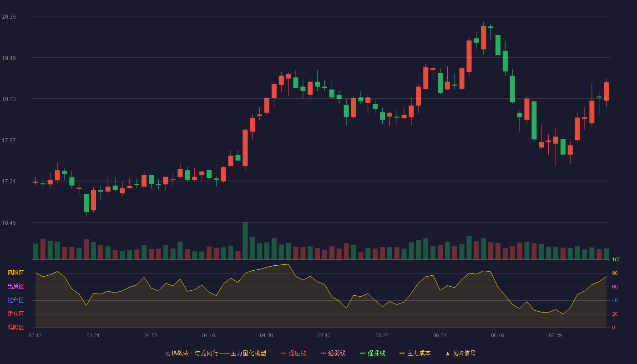637x364 pixels.
Task: Click the 19.49 price axis label
Action: (x=9, y=58)
